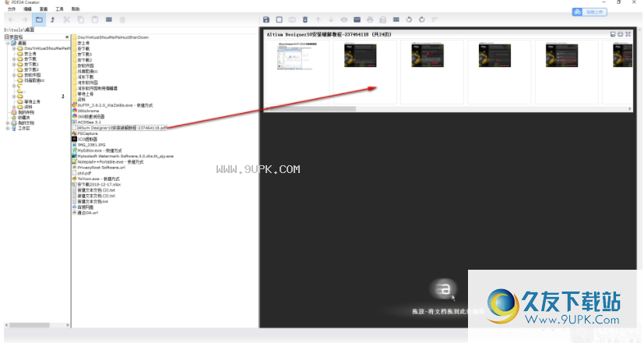Close the Altium Designer10 document panel
Image resolution: width=644 pixels, height=343 pixels.
click(628, 34)
